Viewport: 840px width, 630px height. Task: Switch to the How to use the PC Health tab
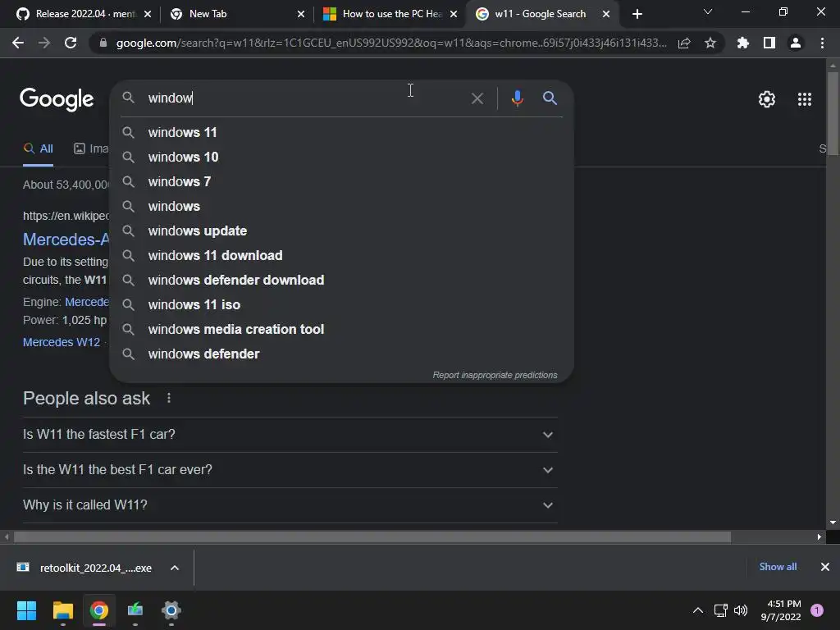390,15
